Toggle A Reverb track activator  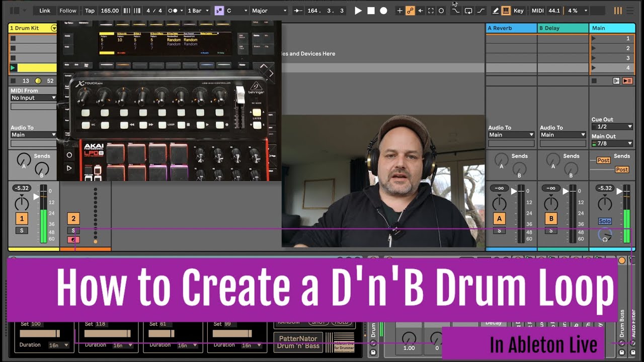(x=499, y=219)
